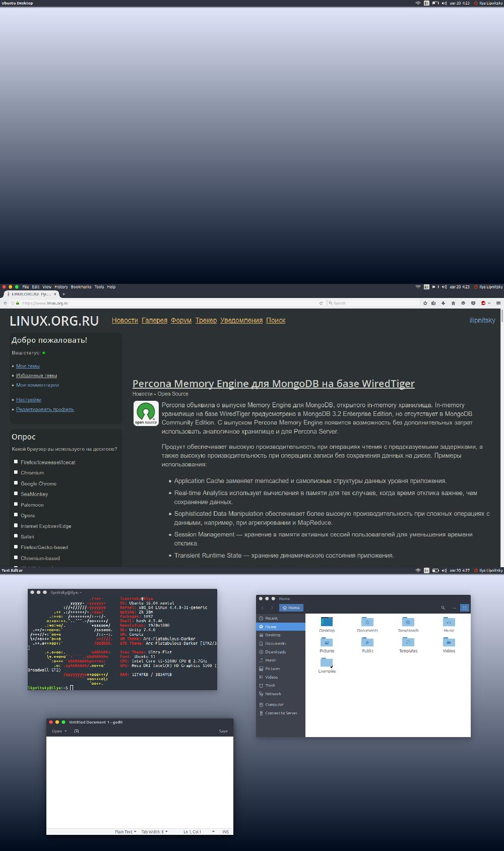The image size is (504, 851).
Task: Open Редактировать профиль link
Action: coord(45,409)
